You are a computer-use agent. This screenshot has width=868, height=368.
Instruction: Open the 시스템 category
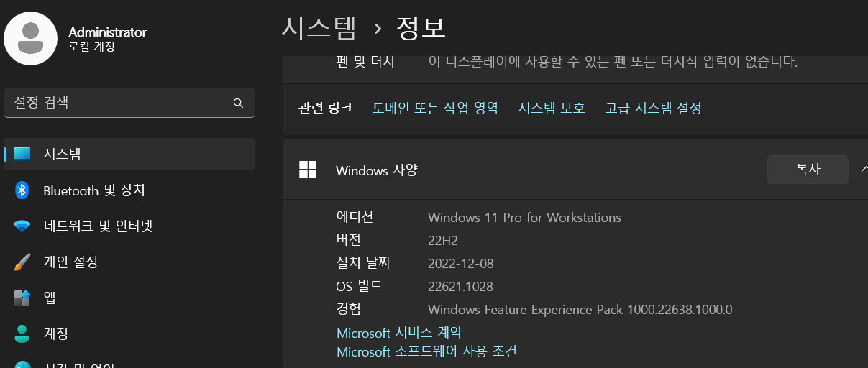(129, 154)
